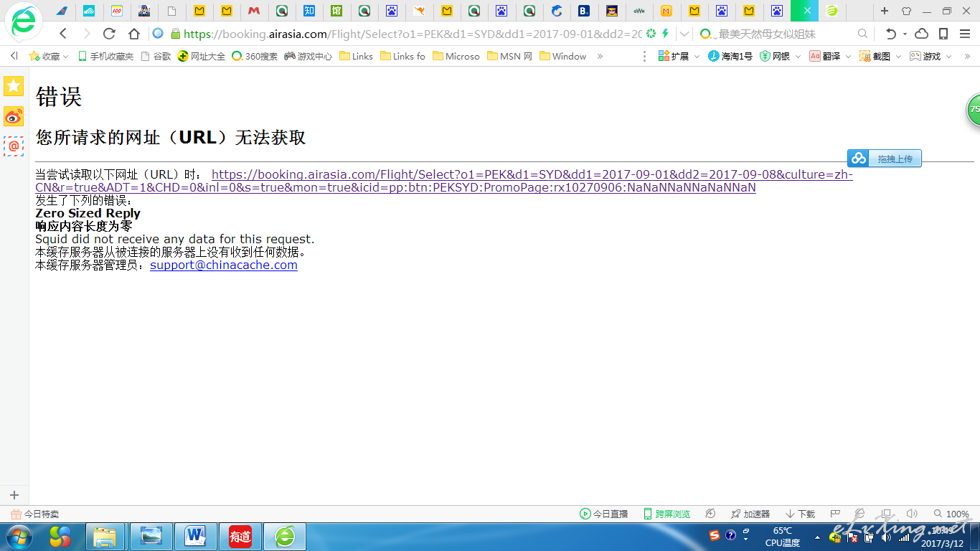Click the search magnifier icon
The width and height of the screenshot is (980, 551).
pos(863,34)
